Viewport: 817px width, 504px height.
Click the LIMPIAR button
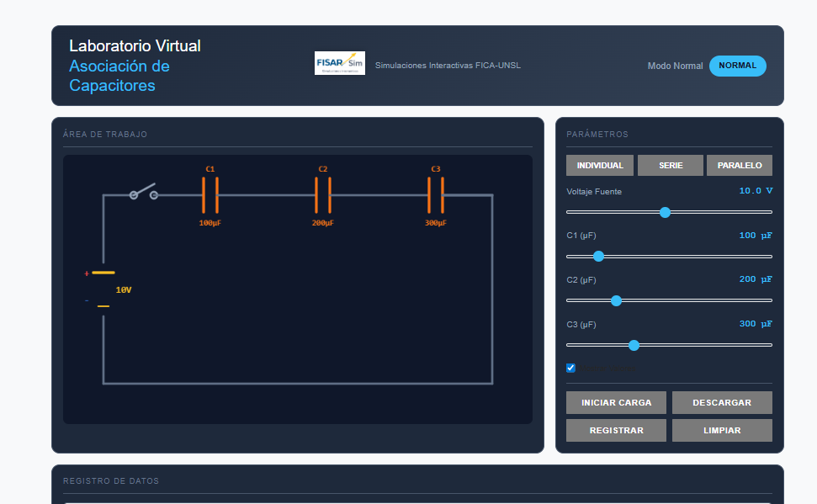tap(722, 430)
